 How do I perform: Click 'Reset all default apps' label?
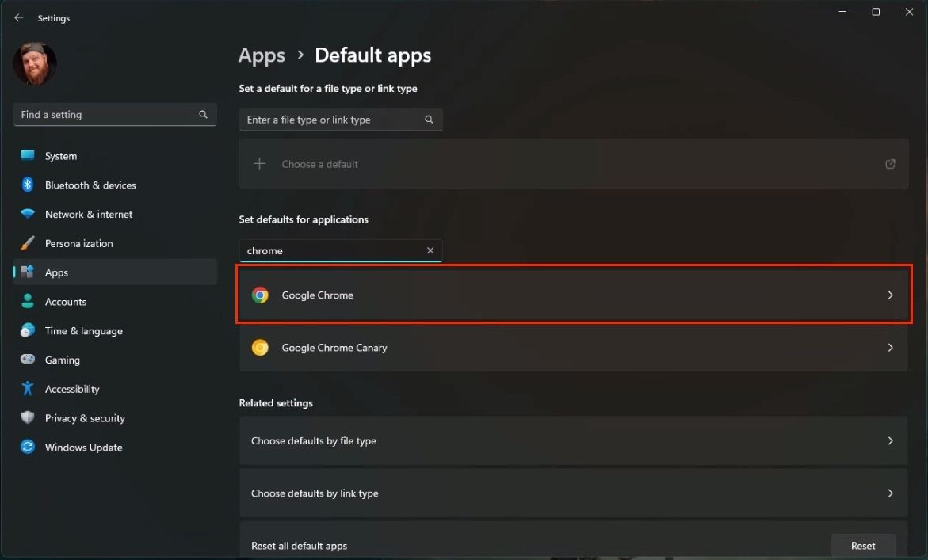[x=299, y=546]
